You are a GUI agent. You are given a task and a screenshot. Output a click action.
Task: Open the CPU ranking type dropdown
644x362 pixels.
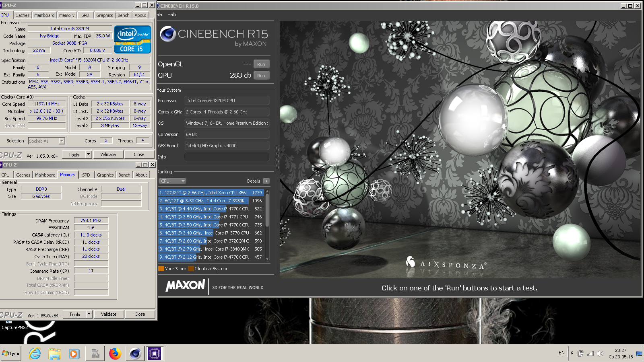coord(173,181)
